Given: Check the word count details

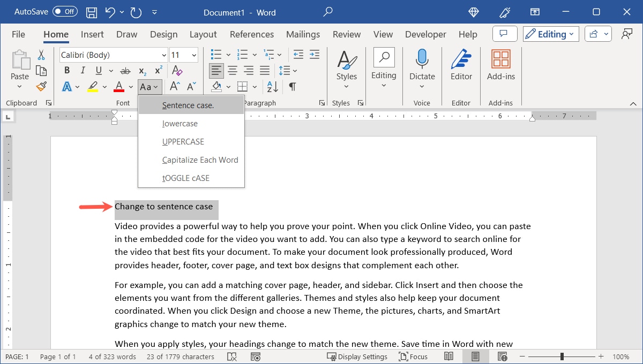Looking at the screenshot, I should point(111,356).
